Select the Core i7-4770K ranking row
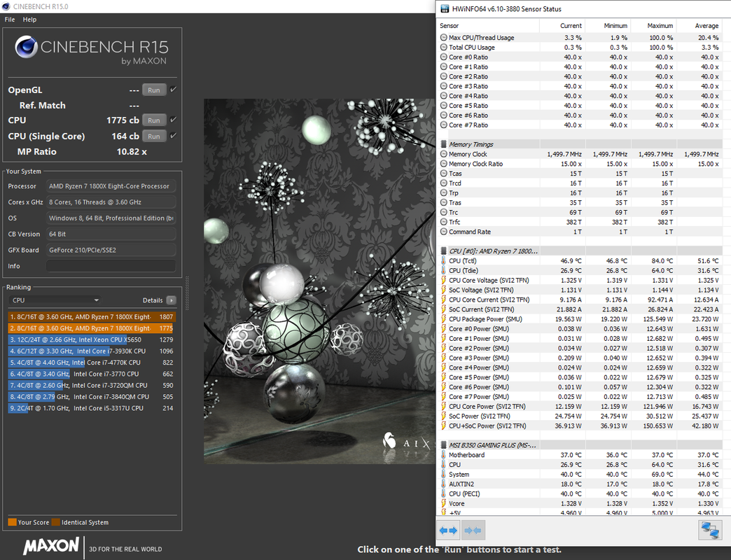Viewport: 731px width, 560px height. tap(91, 363)
